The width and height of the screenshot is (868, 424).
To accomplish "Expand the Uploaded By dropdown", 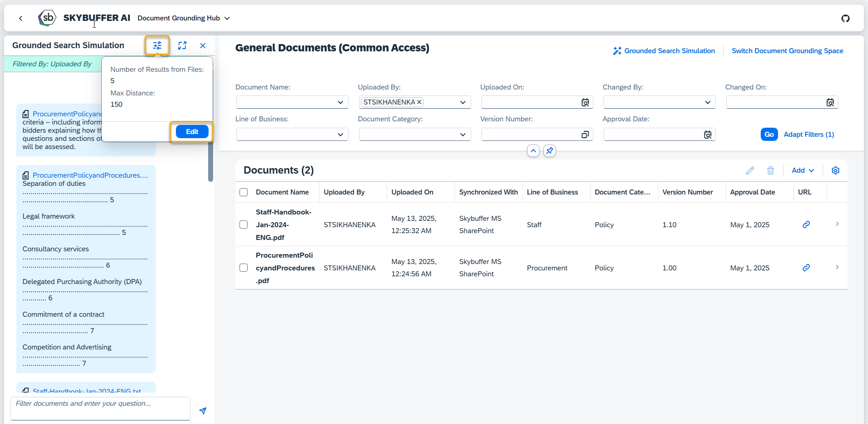I will coord(463,102).
